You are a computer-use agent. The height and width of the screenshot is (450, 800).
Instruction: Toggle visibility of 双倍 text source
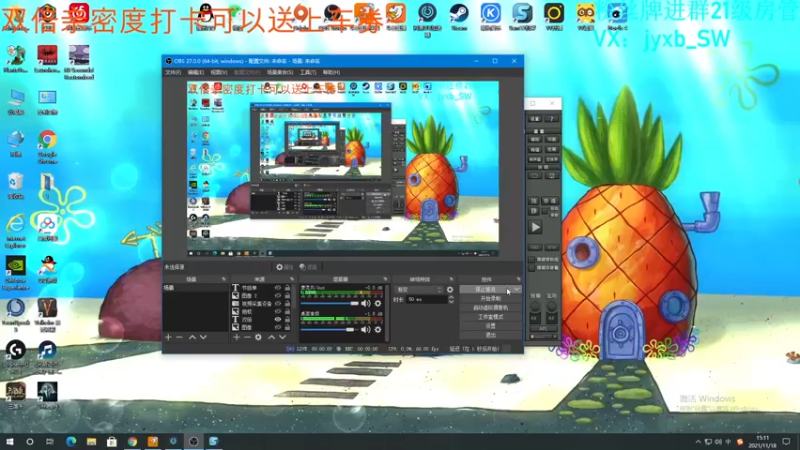tap(278, 319)
